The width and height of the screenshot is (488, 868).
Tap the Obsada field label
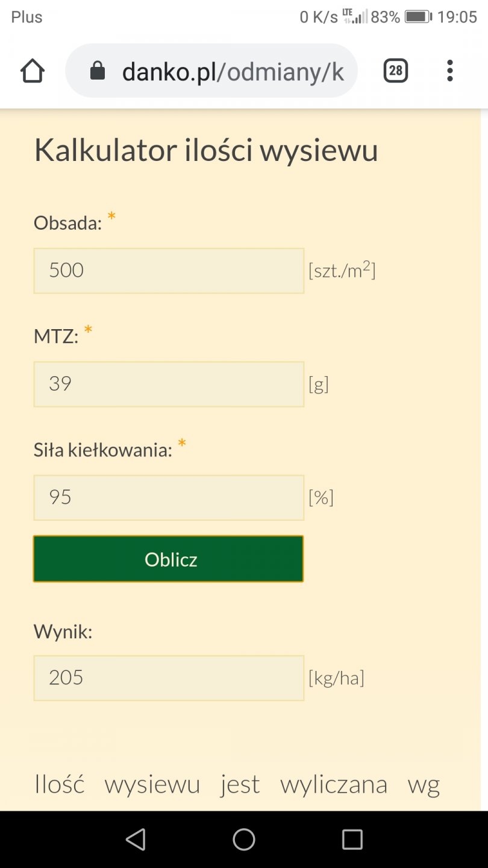67,223
